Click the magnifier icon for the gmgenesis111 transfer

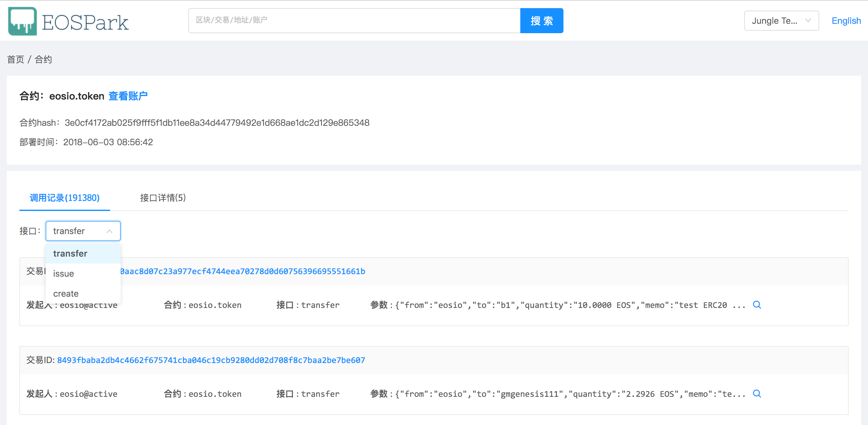pyautogui.click(x=757, y=394)
